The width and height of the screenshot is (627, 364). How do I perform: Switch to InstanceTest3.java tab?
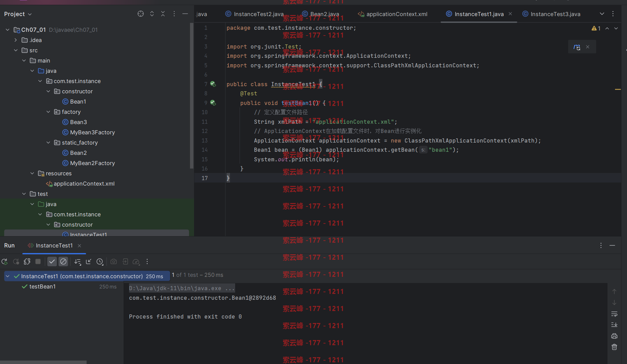tap(551, 14)
